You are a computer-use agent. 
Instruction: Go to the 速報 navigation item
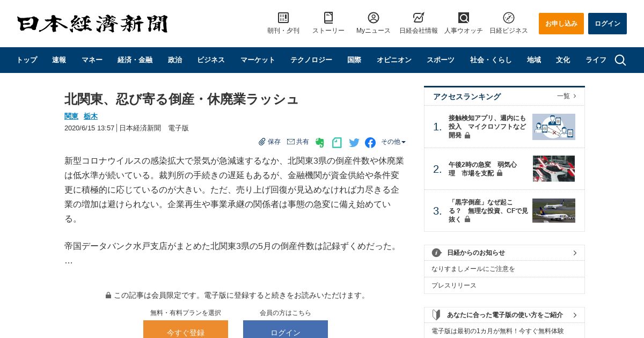[59, 60]
